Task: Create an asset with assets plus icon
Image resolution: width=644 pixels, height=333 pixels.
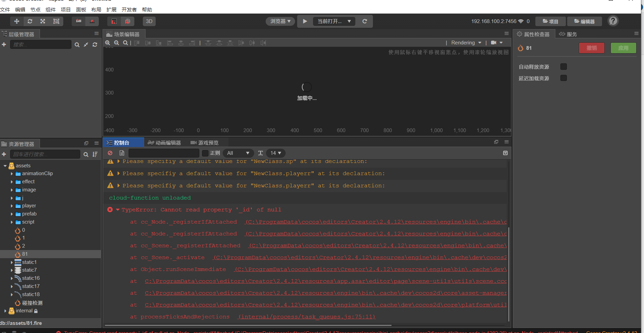Action: [4, 154]
